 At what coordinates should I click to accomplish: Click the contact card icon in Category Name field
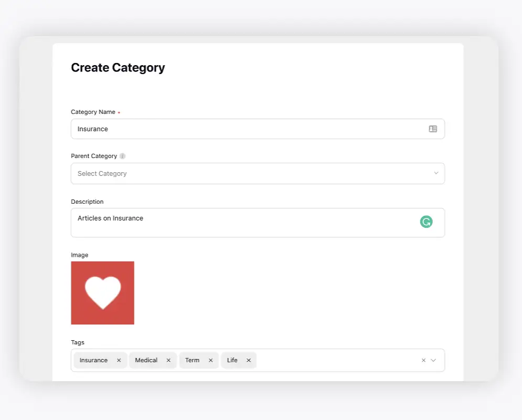tap(432, 129)
